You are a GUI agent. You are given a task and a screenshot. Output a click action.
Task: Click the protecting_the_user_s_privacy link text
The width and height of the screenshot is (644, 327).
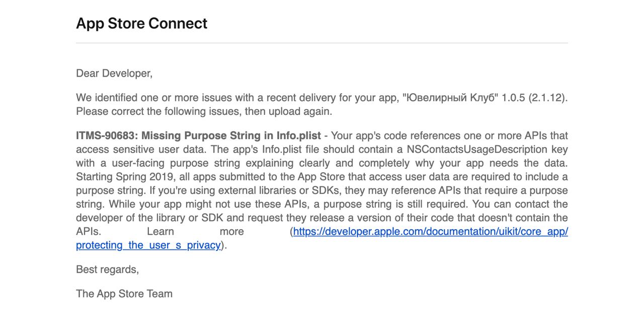coord(148,245)
